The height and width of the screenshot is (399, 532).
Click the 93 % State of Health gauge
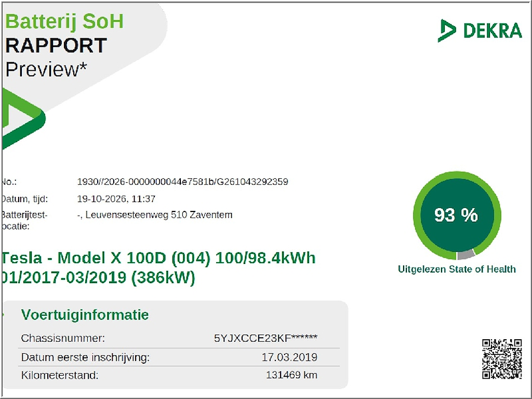click(457, 216)
